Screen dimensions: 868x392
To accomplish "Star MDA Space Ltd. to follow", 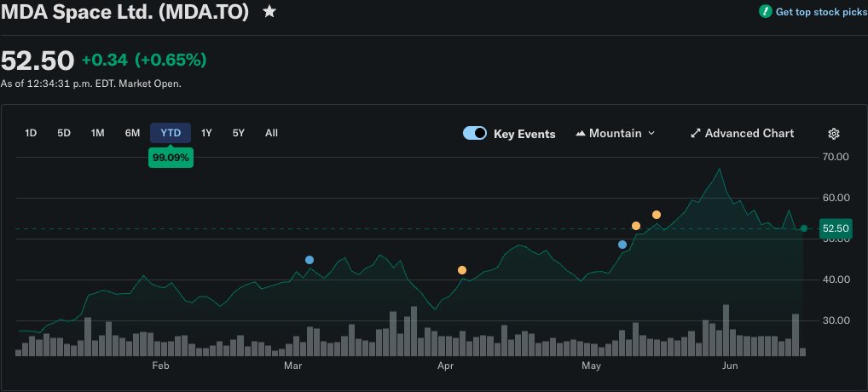I will 269,12.
